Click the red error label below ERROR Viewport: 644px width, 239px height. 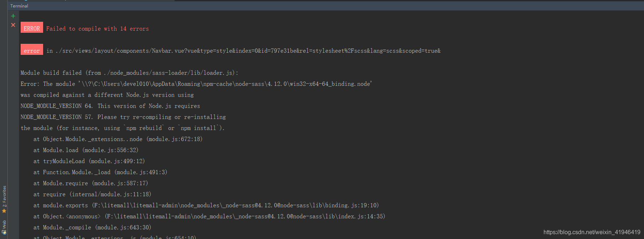click(32, 50)
